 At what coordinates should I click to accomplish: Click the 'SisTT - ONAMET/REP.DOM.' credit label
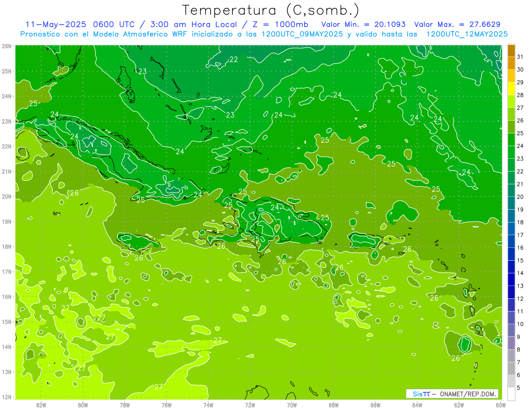coord(452,394)
